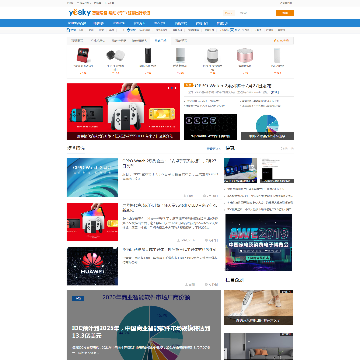The width and height of the screenshot is (360, 360).
Task: Open the OPPO Watch teal swirl article image
Action: pos(92,177)
